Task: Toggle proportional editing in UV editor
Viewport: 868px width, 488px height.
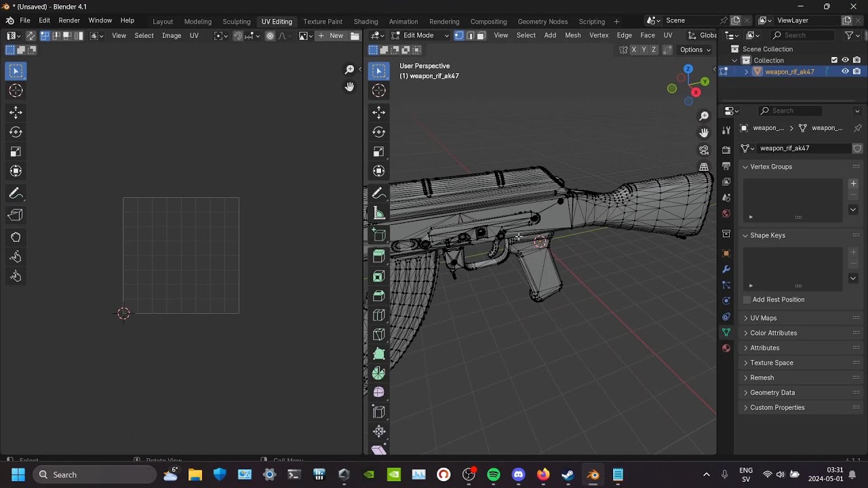Action: 270,35
